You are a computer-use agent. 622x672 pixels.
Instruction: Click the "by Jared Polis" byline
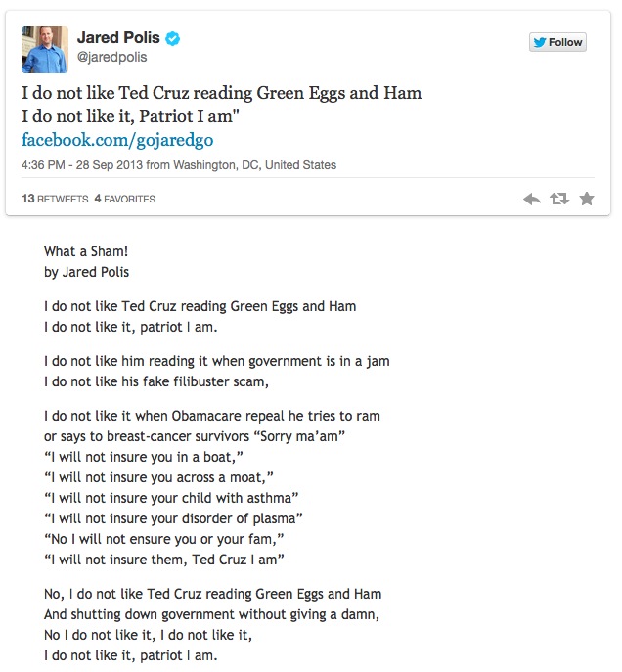pyautogui.click(x=87, y=272)
